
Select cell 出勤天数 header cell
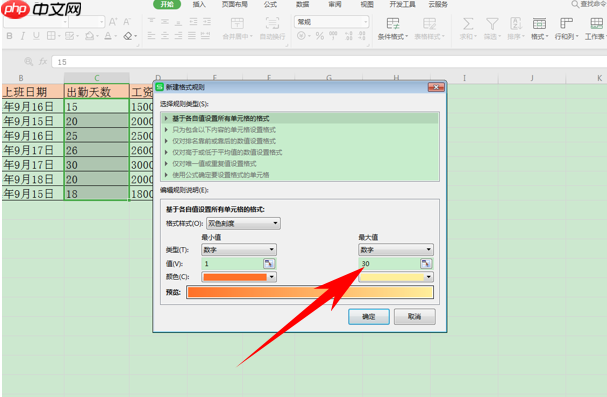[96, 92]
